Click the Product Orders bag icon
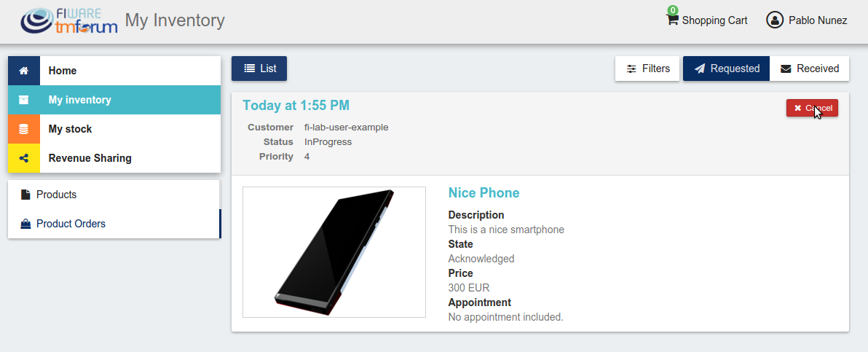The width and height of the screenshot is (868, 352). 25,224
